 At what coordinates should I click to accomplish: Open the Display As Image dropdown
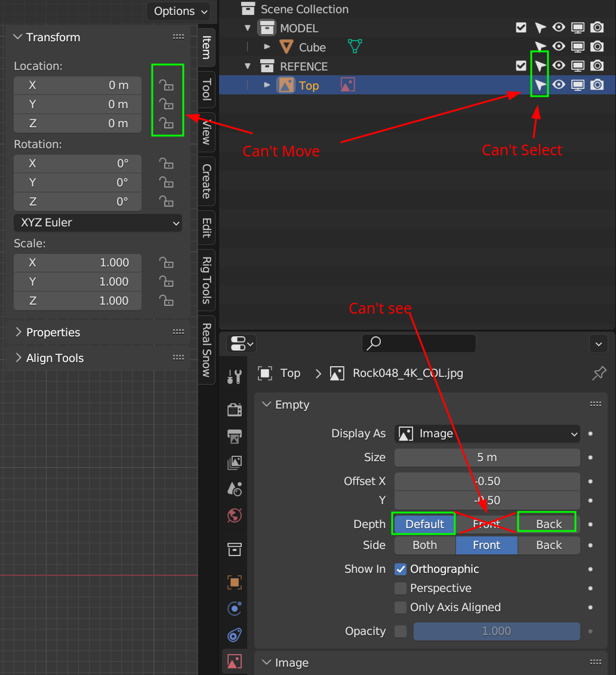pyautogui.click(x=487, y=434)
